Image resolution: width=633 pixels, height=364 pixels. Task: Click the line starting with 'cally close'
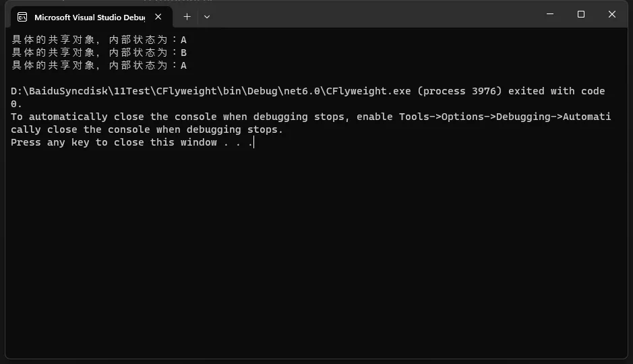(x=147, y=129)
